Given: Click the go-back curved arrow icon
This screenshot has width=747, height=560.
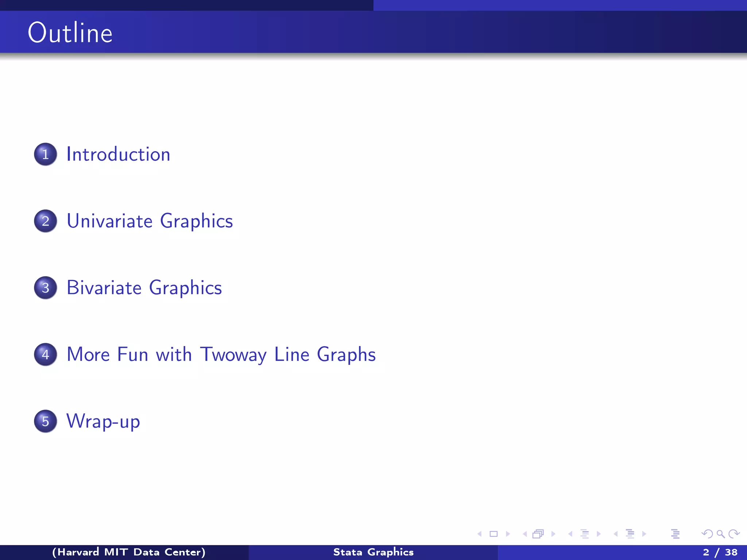Looking at the screenshot, I should (707, 534).
